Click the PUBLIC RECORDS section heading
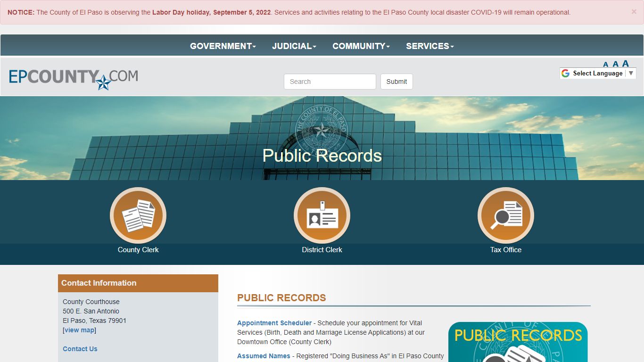Image resolution: width=644 pixels, height=362 pixels. [x=281, y=298]
